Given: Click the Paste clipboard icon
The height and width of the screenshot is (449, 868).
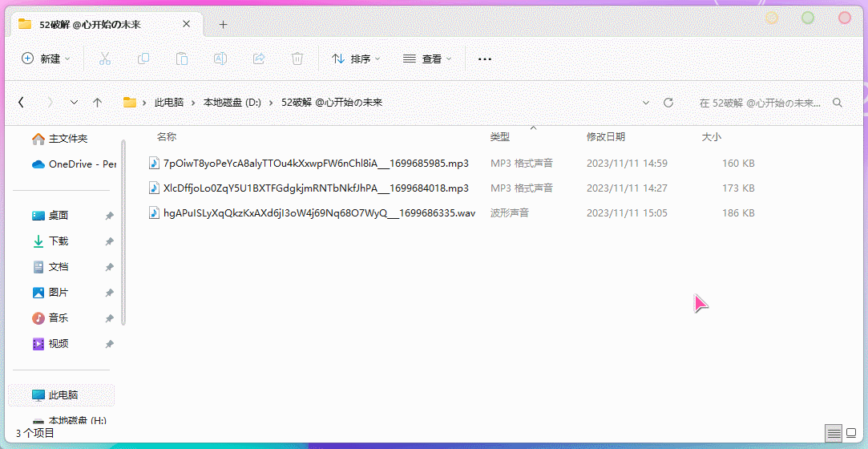Looking at the screenshot, I should (182, 59).
